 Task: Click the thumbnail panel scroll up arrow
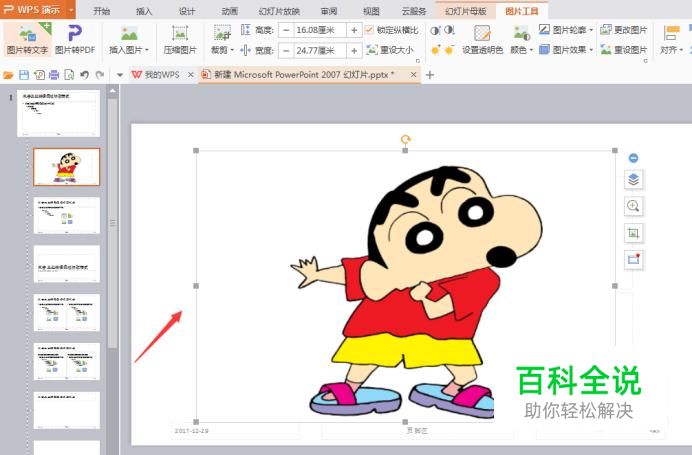pyautogui.click(x=113, y=92)
